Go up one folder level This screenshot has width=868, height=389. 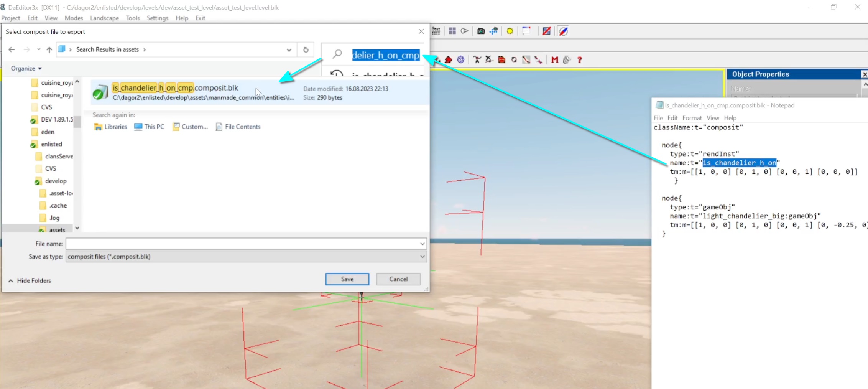pos(49,49)
